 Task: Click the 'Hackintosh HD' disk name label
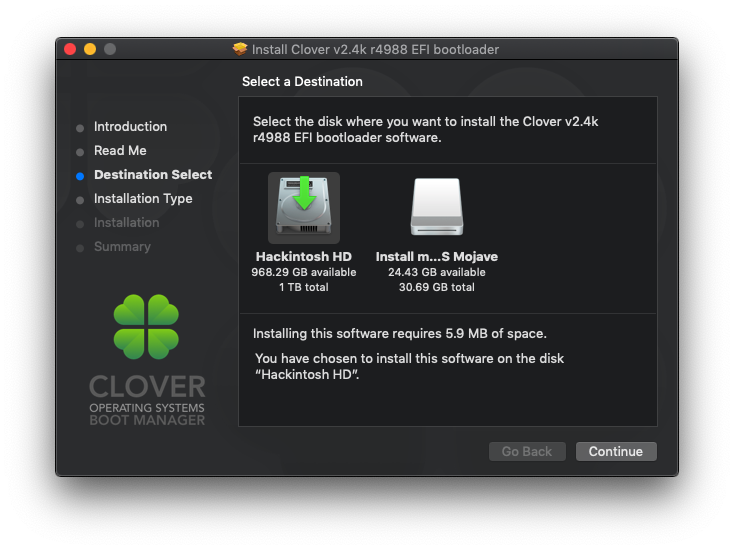(304, 257)
